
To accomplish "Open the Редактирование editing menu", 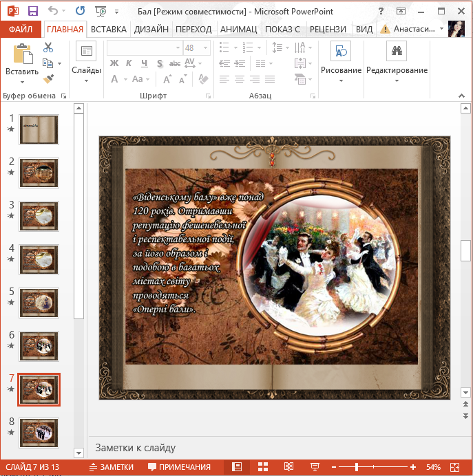I will (x=397, y=63).
